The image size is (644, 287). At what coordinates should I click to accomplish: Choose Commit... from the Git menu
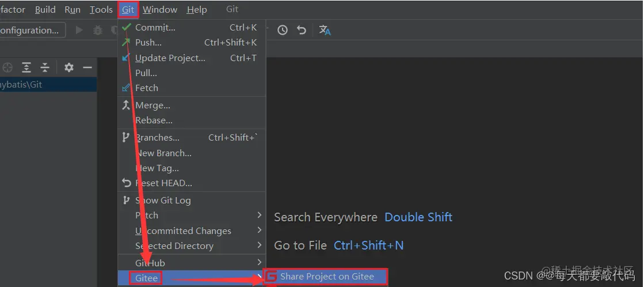click(x=192, y=28)
